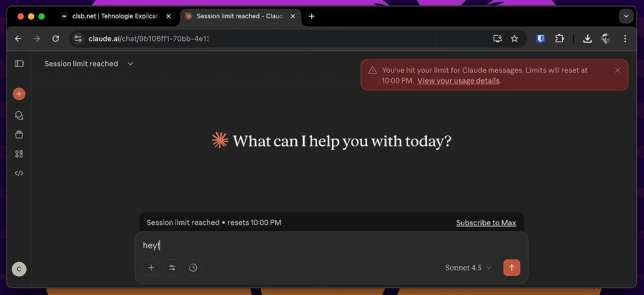This screenshot has height=295, width=644.
Task: Open search and tools settings in composer
Action: pos(172,268)
